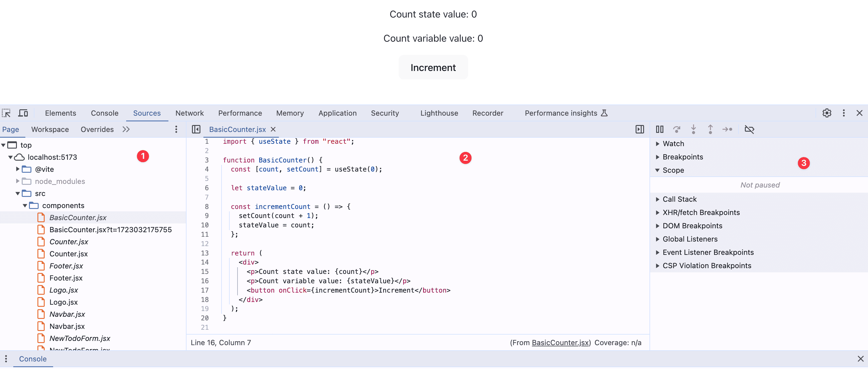Open the Network tab

click(189, 113)
